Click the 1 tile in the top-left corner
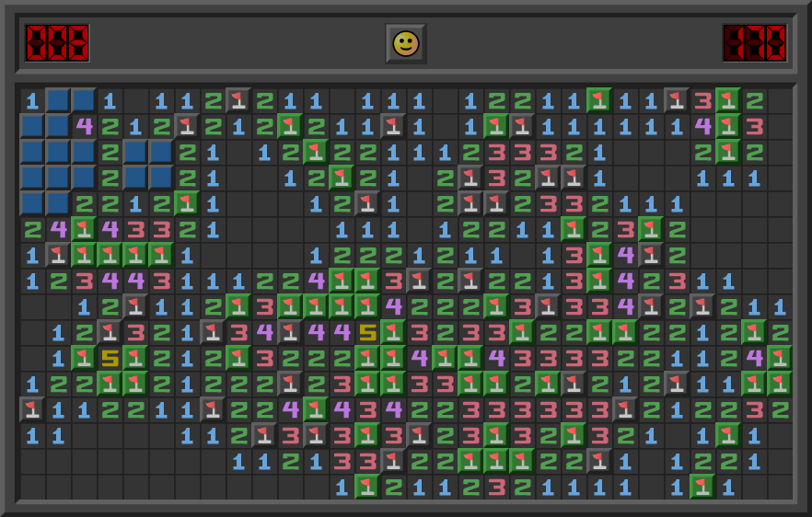812x517 pixels. pyautogui.click(x=32, y=100)
